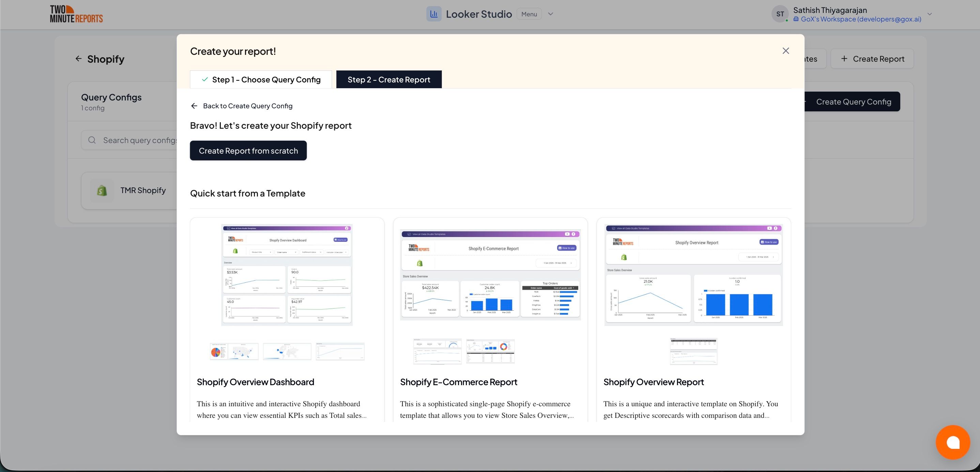Click the ST user avatar

(x=780, y=14)
